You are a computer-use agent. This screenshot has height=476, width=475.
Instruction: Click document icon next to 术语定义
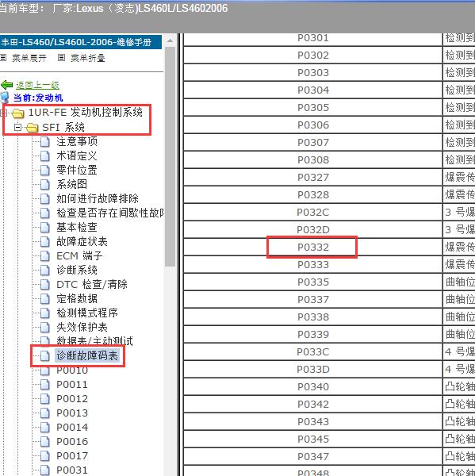click(45, 156)
